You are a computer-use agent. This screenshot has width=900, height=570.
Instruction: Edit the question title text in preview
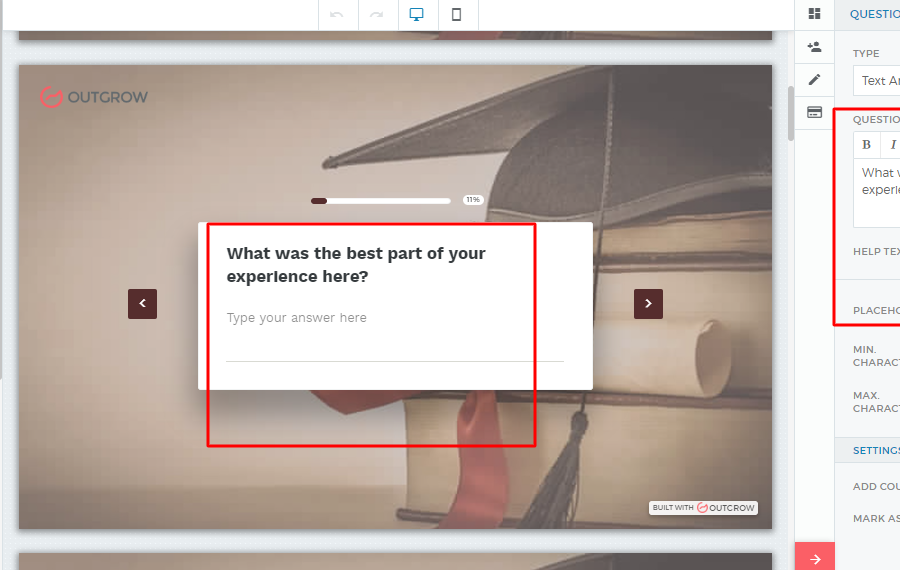tap(356, 265)
